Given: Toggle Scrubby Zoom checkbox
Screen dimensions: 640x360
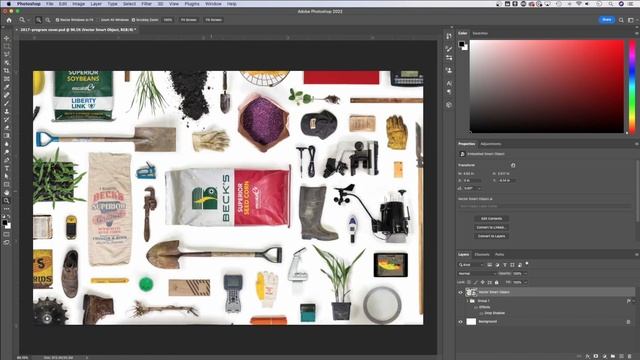Looking at the screenshot, I should (133, 20).
